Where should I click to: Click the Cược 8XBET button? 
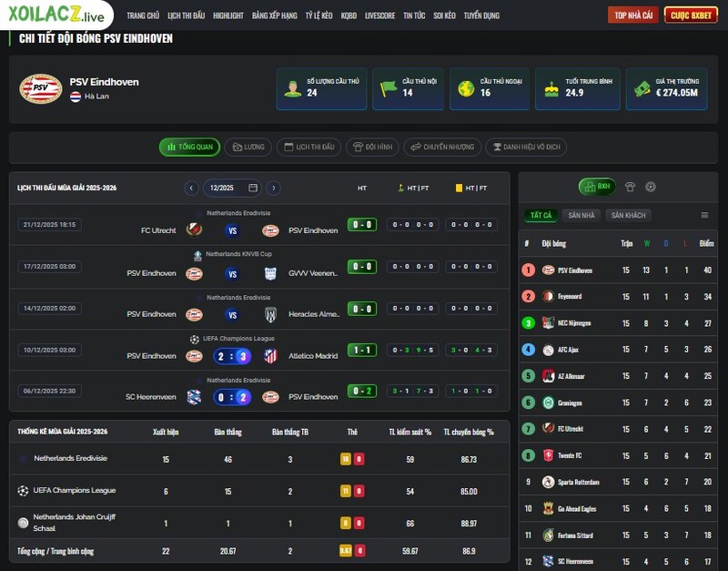pos(691,15)
